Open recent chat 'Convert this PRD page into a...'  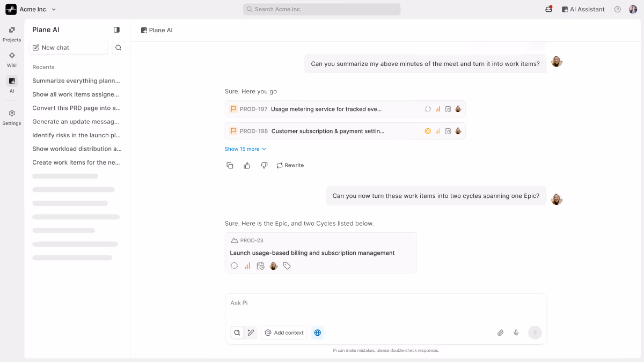76,108
